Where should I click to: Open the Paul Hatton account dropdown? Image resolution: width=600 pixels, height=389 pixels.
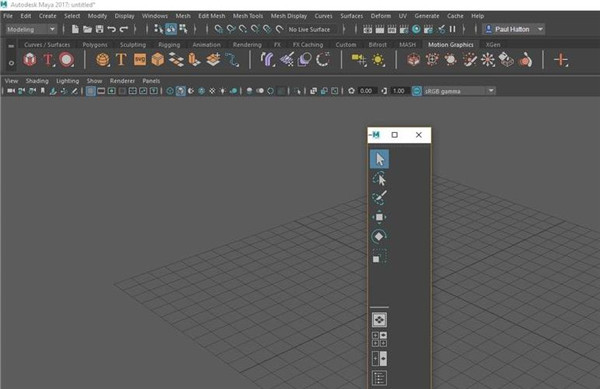pos(514,29)
